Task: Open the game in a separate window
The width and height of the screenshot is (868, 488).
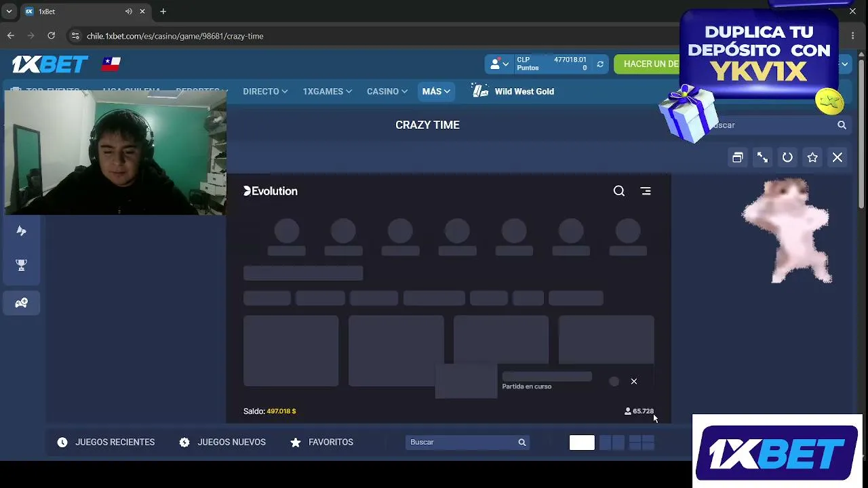Action: click(738, 157)
